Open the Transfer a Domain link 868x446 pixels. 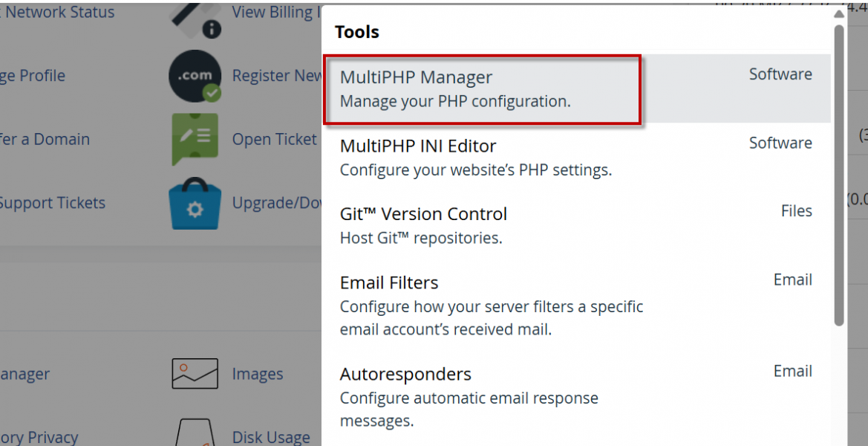pyautogui.click(x=45, y=139)
